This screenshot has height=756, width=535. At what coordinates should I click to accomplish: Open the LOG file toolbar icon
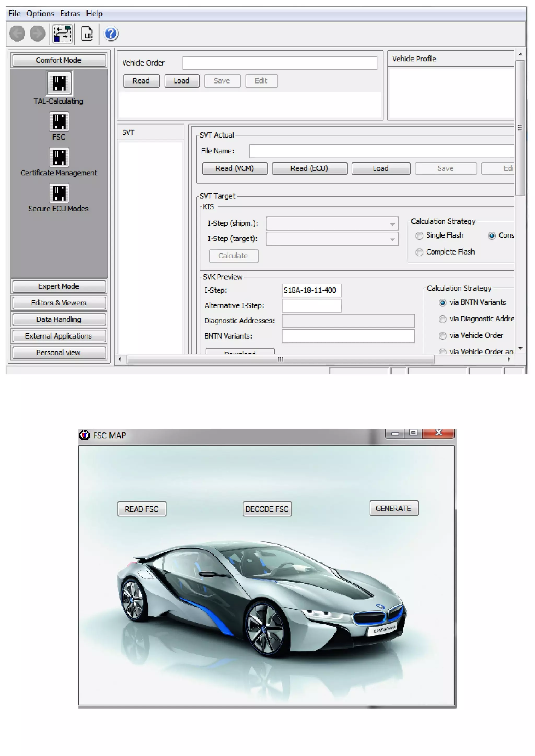pos(87,34)
